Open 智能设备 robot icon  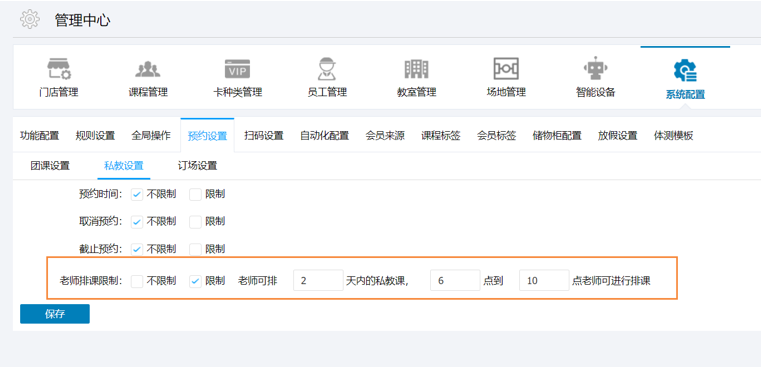(595, 68)
